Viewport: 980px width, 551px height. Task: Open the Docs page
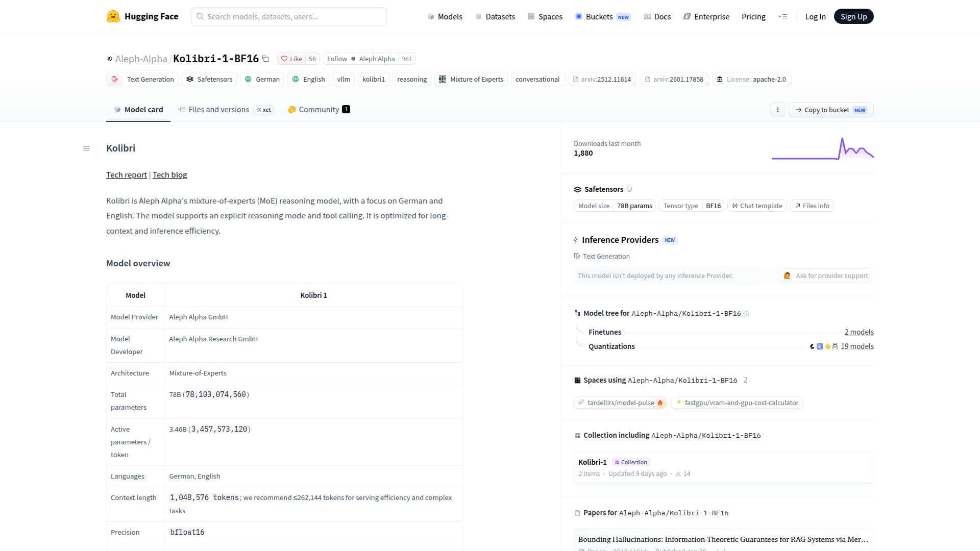point(657,16)
